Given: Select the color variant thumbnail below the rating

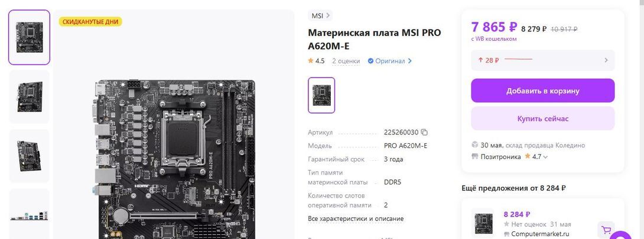Looking at the screenshot, I should click(321, 95).
